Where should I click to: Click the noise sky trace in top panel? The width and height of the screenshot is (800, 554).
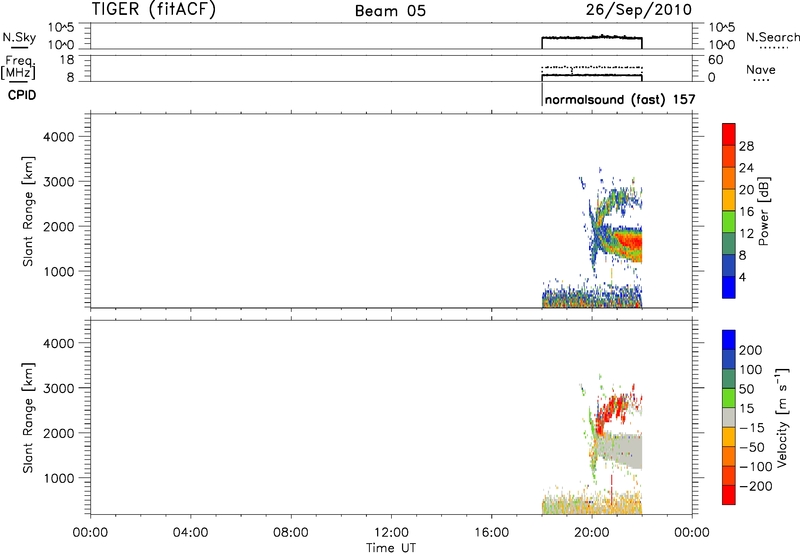(x=592, y=38)
